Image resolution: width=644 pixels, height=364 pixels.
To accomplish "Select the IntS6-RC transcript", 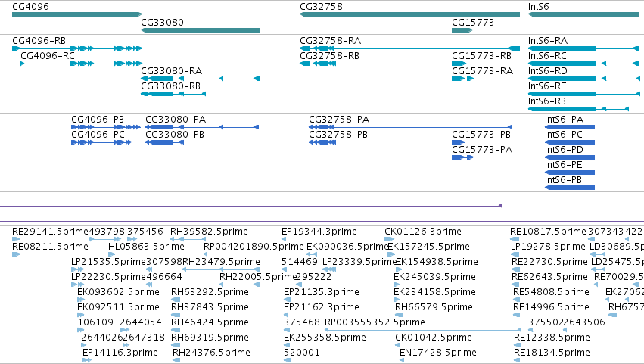I will [x=583, y=64].
